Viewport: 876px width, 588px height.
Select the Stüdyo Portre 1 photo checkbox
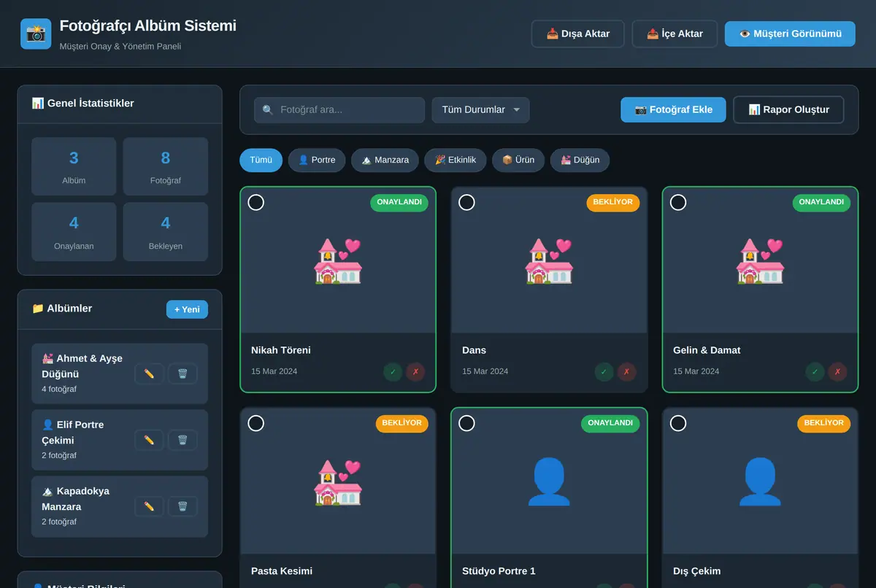(466, 423)
